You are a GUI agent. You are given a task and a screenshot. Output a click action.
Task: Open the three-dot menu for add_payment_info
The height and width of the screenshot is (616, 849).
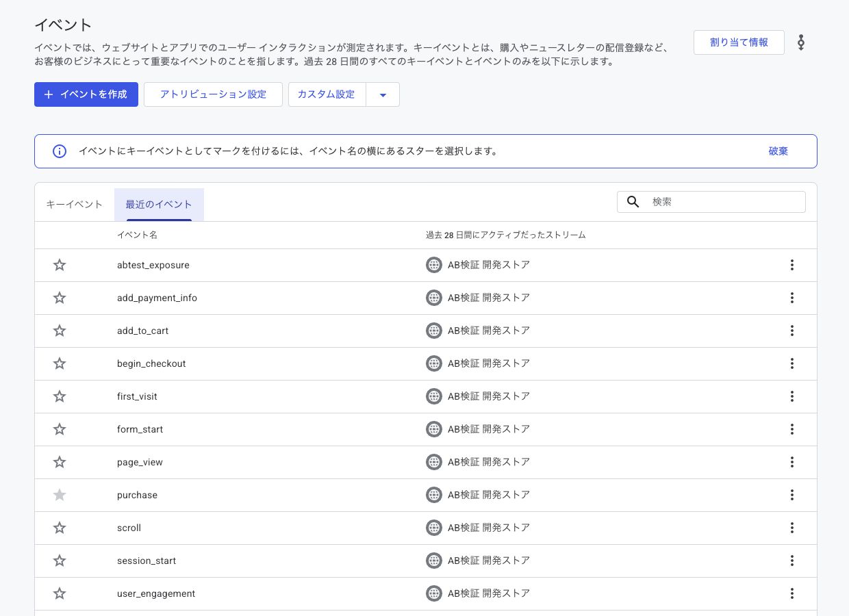(x=792, y=298)
